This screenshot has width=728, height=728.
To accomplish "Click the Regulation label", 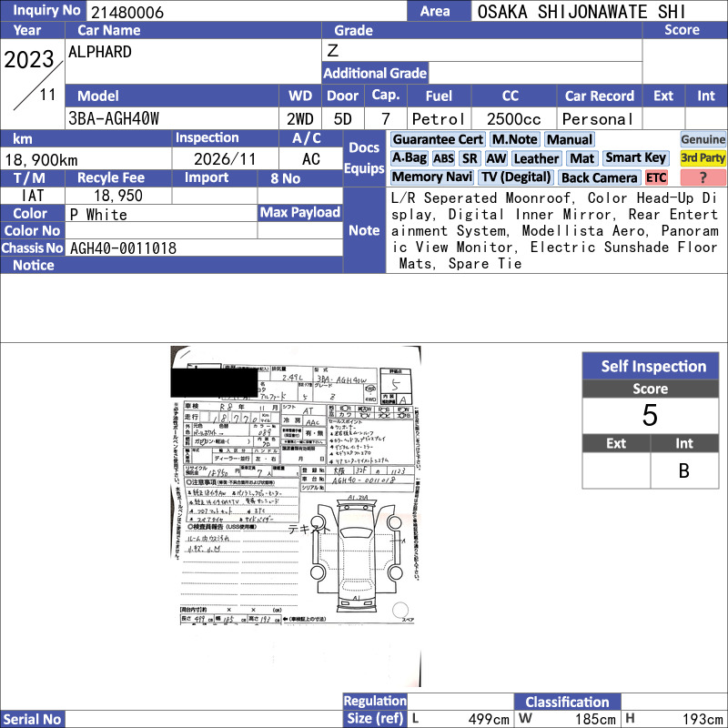I will [x=375, y=701].
